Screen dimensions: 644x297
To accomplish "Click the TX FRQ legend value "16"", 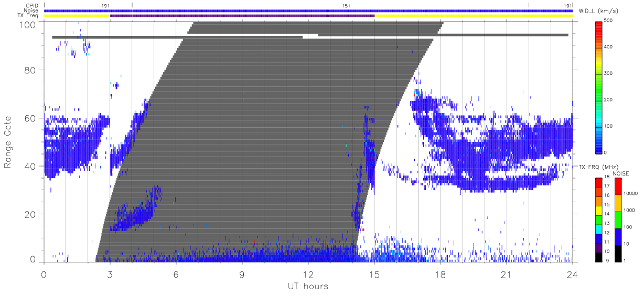I will pos(607,195).
